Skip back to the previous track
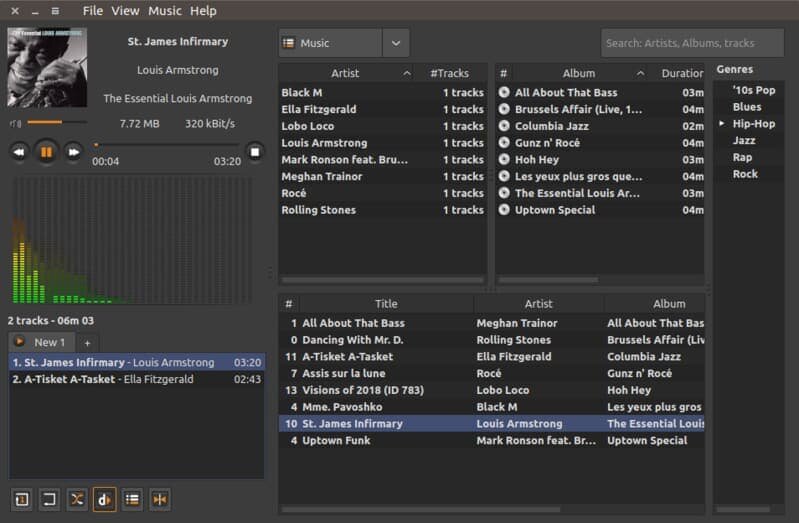This screenshot has height=523, width=799. (x=19, y=152)
